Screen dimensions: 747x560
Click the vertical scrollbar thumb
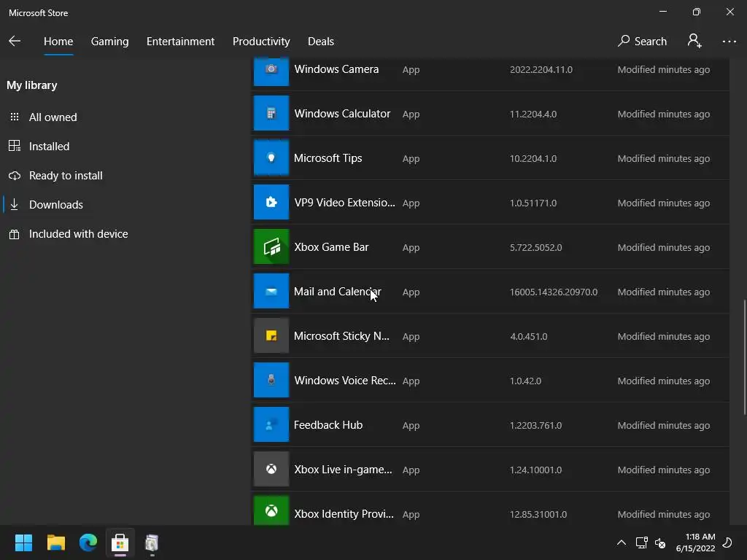coord(744,357)
